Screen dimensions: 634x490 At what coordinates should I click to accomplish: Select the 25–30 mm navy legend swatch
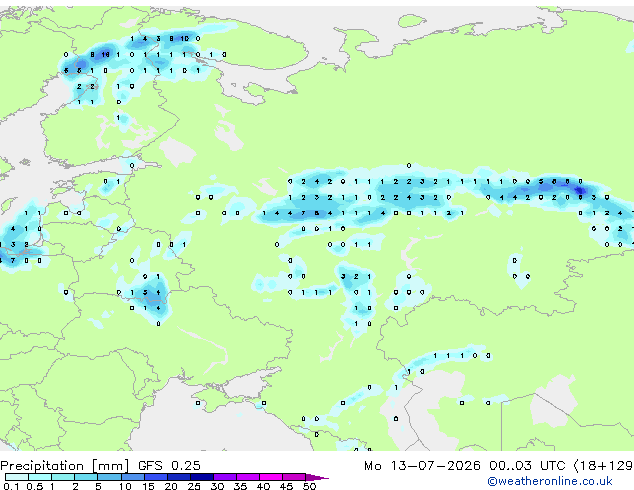click(x=201, y=477)
